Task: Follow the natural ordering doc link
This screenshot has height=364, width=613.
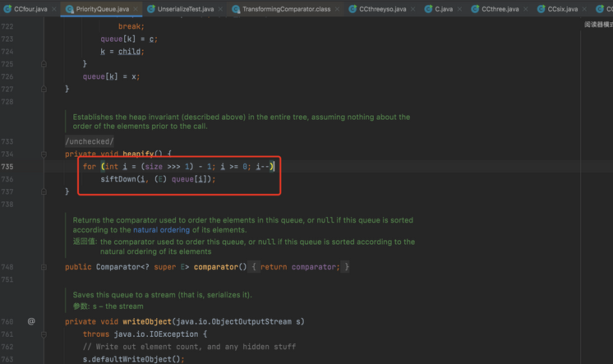Action: click(x=161, y=230)
